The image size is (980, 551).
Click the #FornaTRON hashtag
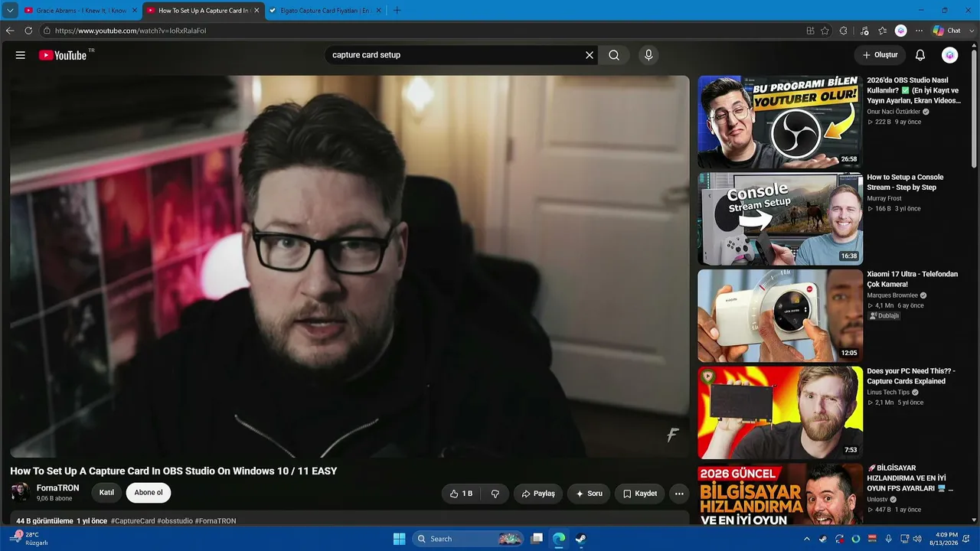pos(215,521)
